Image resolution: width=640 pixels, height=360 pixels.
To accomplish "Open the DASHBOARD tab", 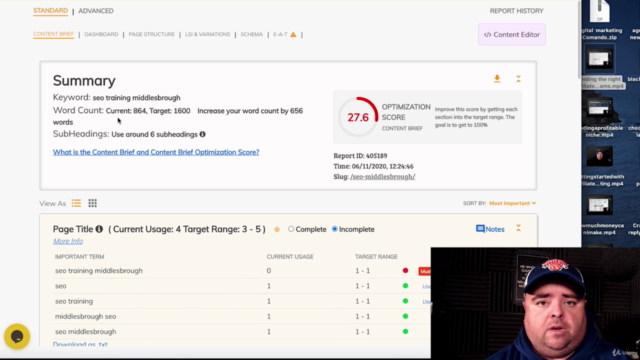I will pyautogui.click(x=101, y=34).
